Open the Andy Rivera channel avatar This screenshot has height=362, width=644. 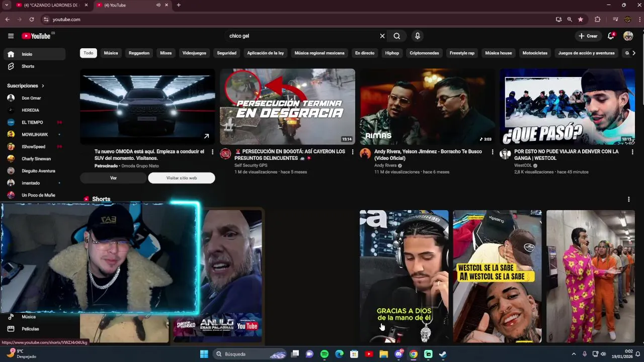(x=365, y=154)
